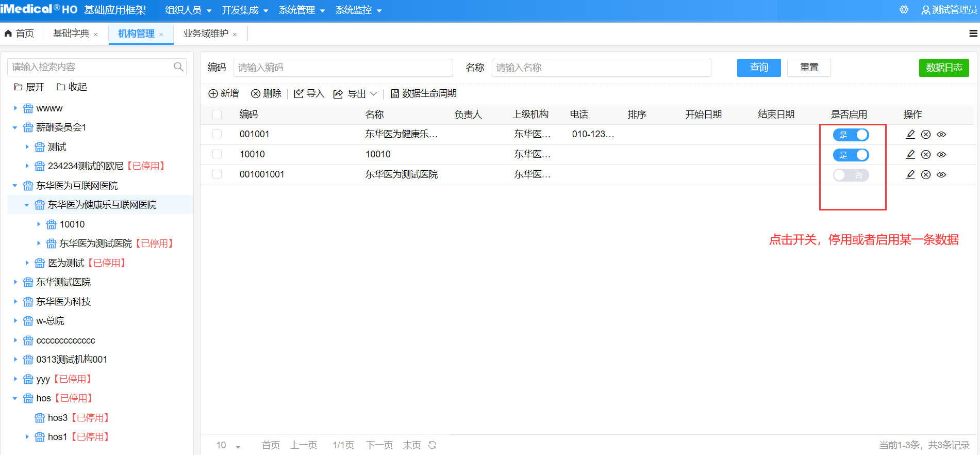Collapse the 东华医为互联网医院 tree node
This screenshot has width=980, height=455.
[15, 186]
